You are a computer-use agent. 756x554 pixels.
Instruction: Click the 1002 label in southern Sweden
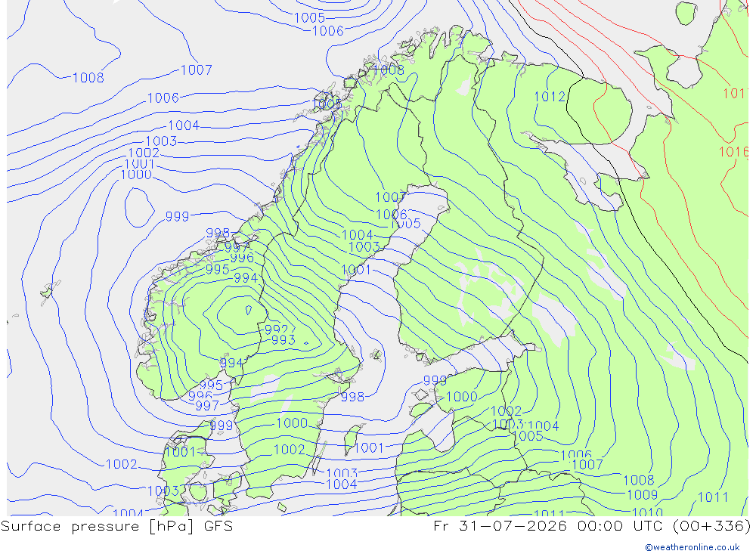290,450
